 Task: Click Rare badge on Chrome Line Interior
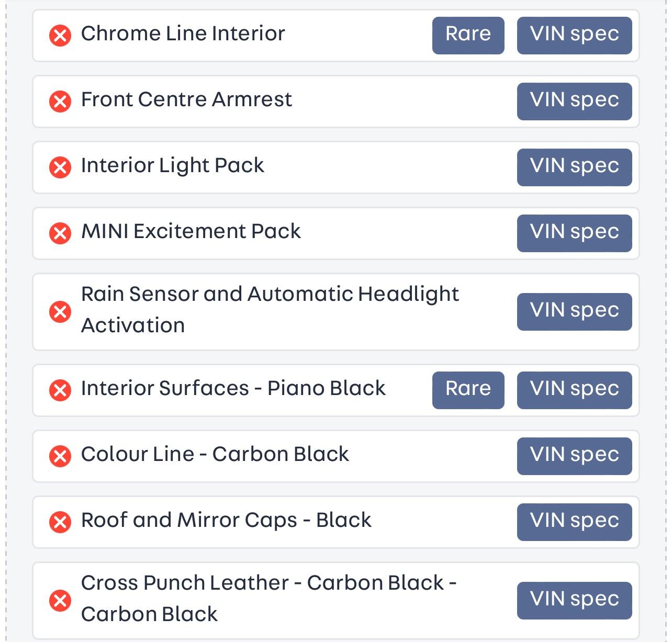point(468,35)
